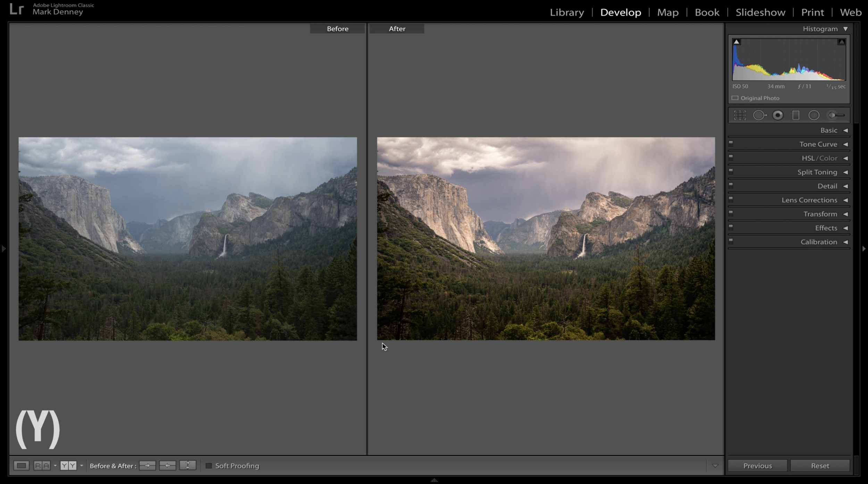Click inside the histogram graph

pos(789,59)
